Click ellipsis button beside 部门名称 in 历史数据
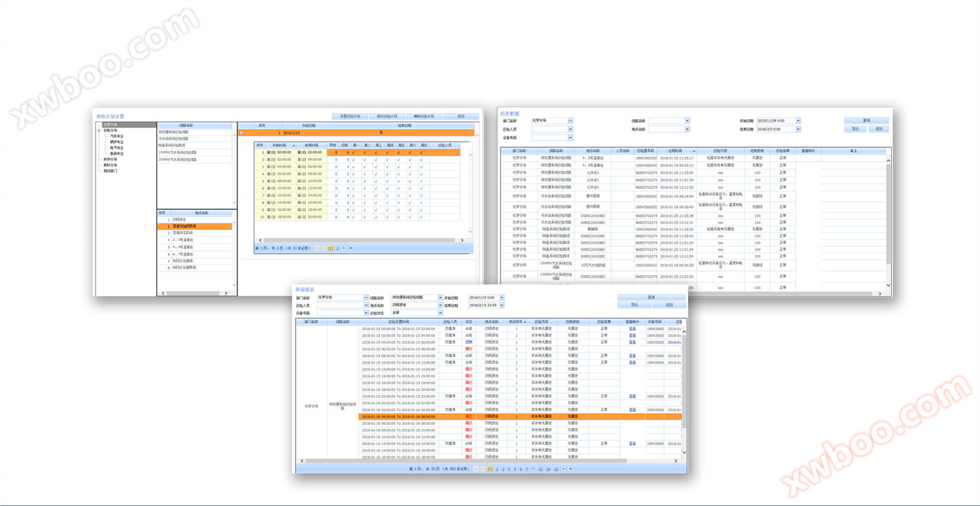Screen dimensions: 980x506 570,121
